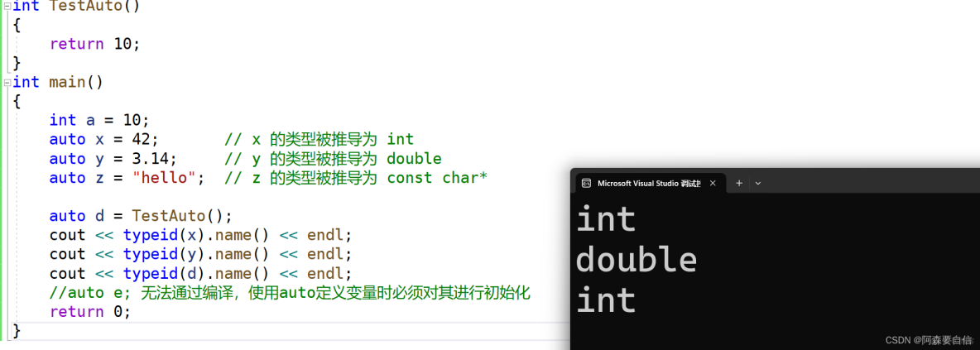Click the "double" output in the console
Screen dimensions: 980x350
637,259
